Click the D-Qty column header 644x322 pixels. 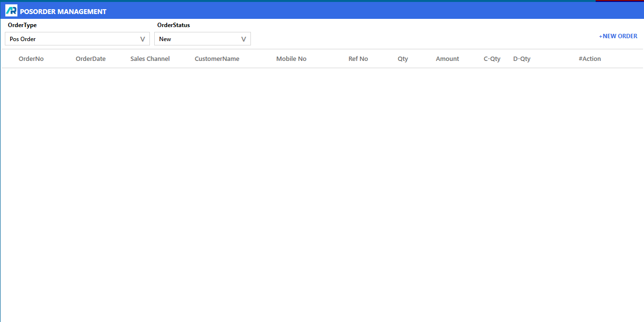522,59
